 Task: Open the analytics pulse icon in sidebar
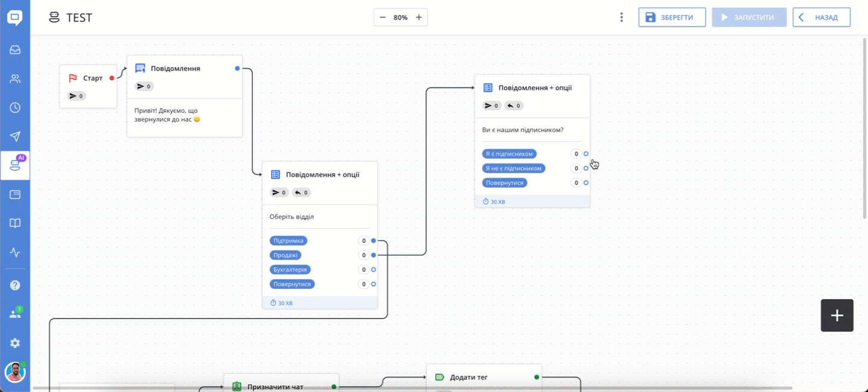tap(15, 252)
